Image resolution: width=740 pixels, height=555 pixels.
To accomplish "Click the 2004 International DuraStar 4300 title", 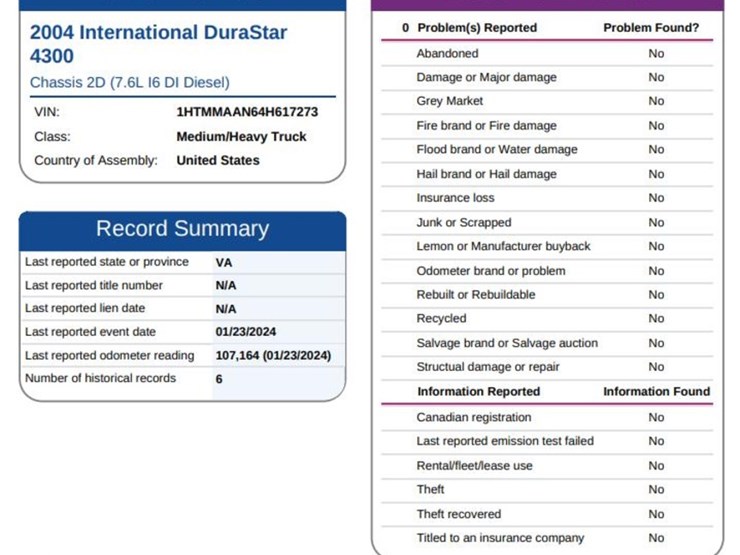I will click(x=158, y=44).
